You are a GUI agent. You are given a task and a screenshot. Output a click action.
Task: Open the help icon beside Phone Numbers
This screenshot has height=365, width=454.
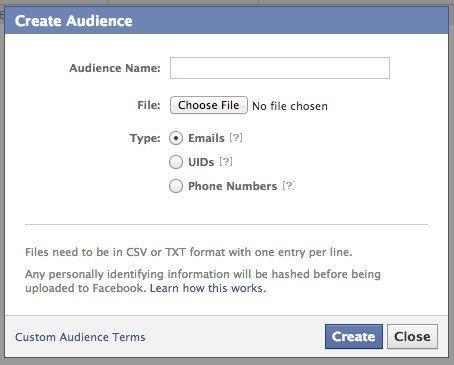[288, 186]
